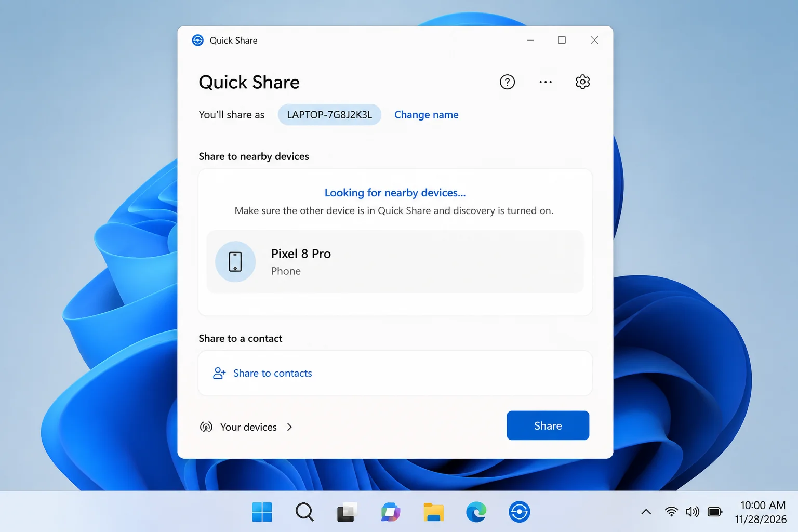Select the LAPTOP-7G8J2K3L device name chip
The image size is (798, 532).
point(329,115)
